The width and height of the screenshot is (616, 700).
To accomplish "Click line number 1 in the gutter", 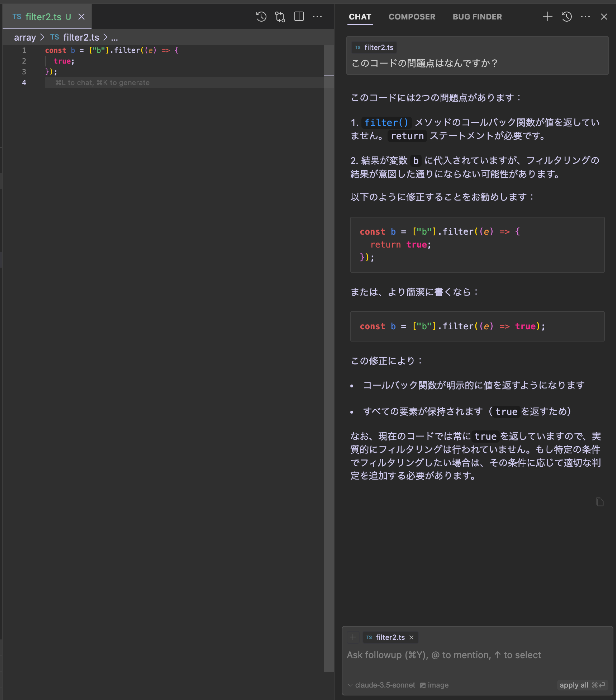I will click(24, 50).
